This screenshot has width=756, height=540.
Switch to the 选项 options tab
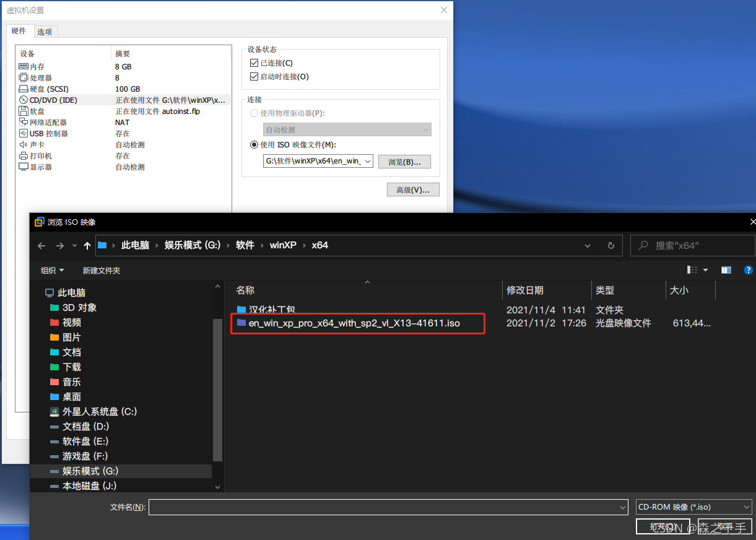[x=45, y=32]
